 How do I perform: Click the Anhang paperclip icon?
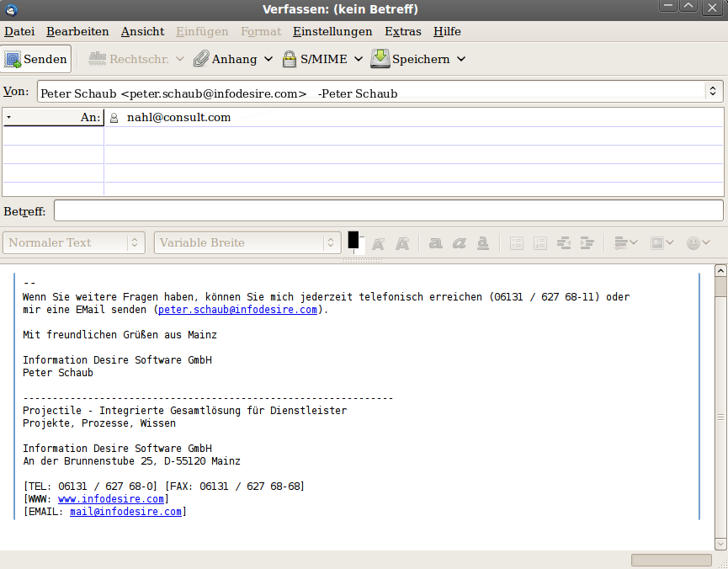coord(201,59)
